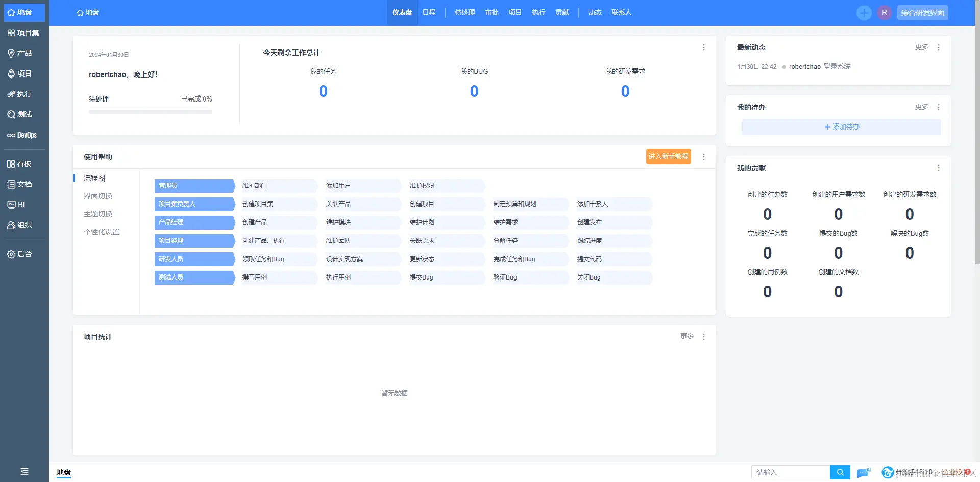
Task: Click the page vertical scrollbar
Action: point(977,132)
